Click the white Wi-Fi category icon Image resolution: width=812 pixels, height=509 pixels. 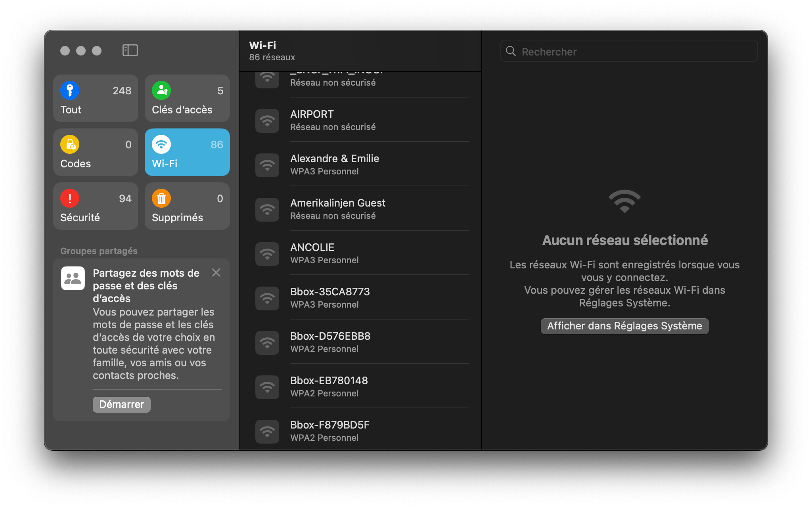[x=161, y=145]
